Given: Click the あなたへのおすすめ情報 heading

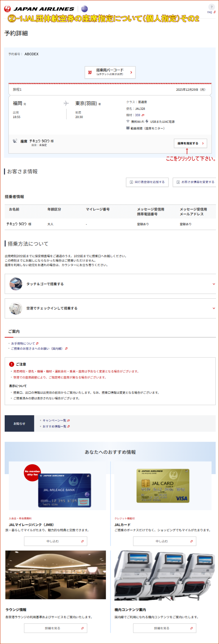Looking at the screenshot, I should [x=110, y=452].
